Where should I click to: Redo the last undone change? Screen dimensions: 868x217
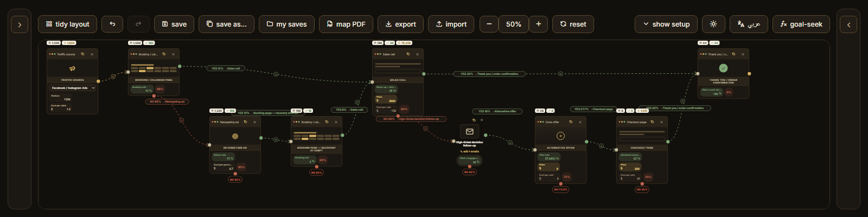[x=138, y=24]
